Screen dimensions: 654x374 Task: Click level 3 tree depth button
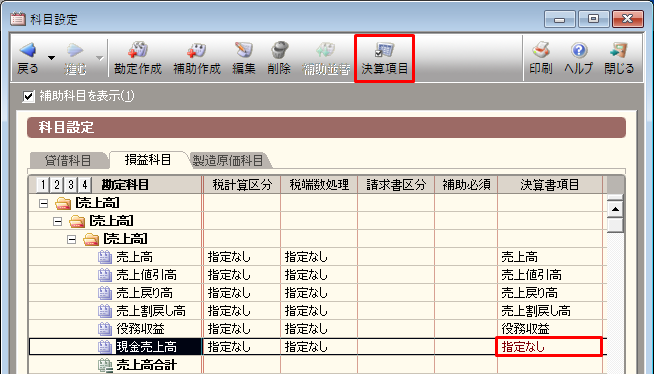coord(71,185)
